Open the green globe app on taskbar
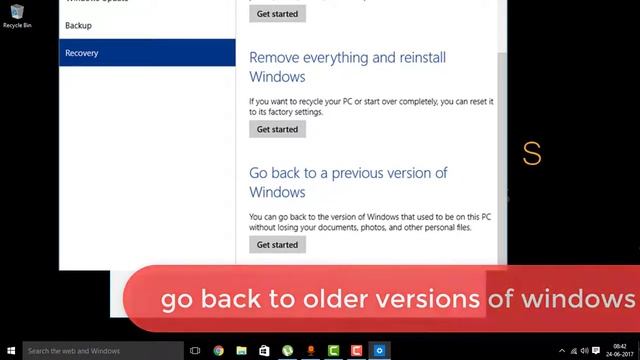 [287, 351]
